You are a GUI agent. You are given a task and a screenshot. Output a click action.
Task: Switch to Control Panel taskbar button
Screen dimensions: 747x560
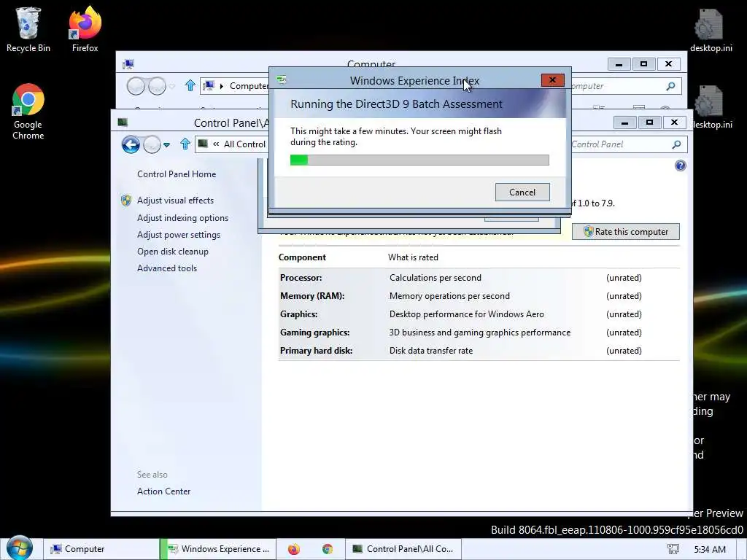(x=403, y=549)
